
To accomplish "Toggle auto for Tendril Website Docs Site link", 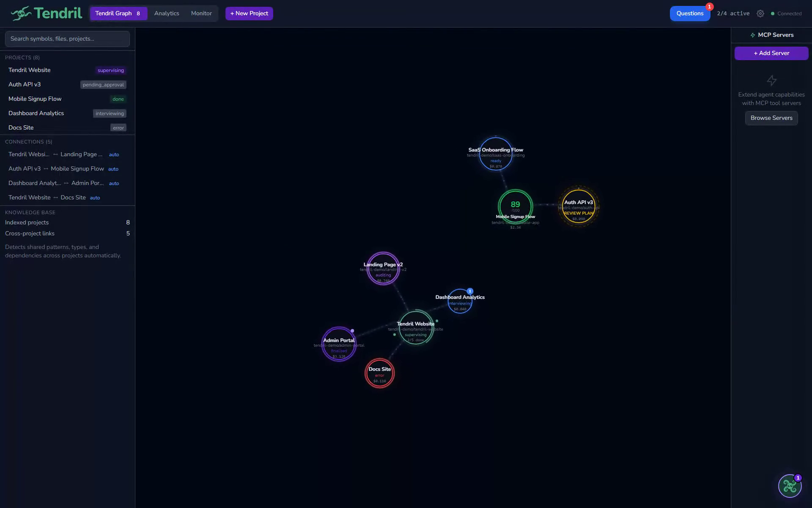I will pos(95,198).
